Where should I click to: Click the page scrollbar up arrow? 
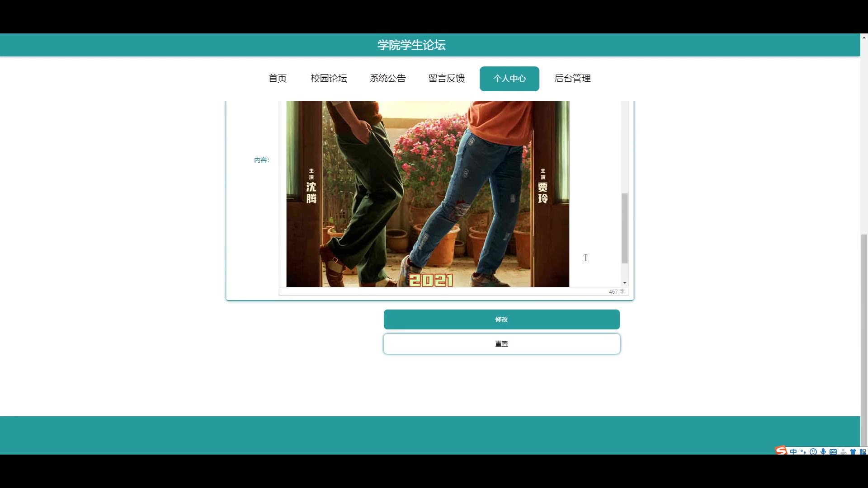pos(864,38)
